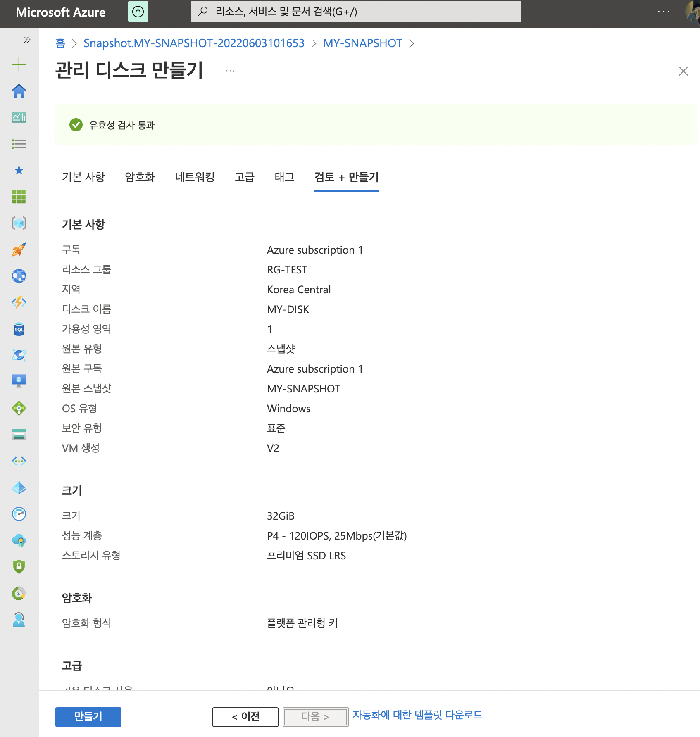Click the user account avatar

click(693, 12)
